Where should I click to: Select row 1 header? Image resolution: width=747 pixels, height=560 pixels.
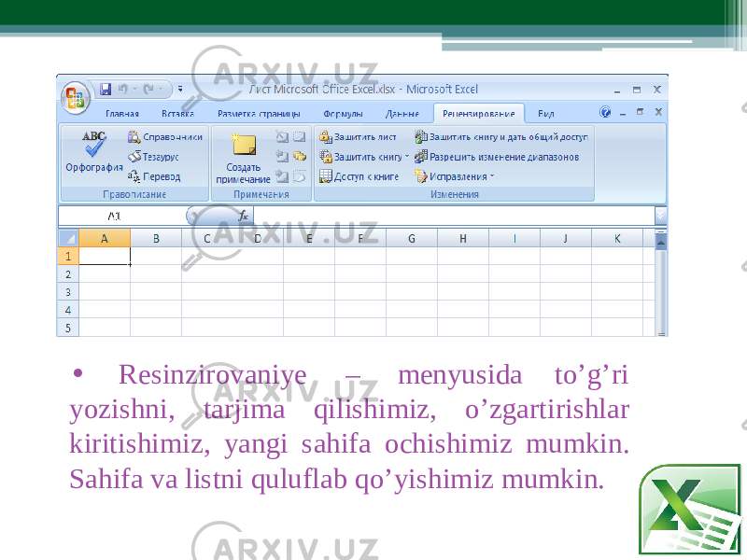click(68, 256)
